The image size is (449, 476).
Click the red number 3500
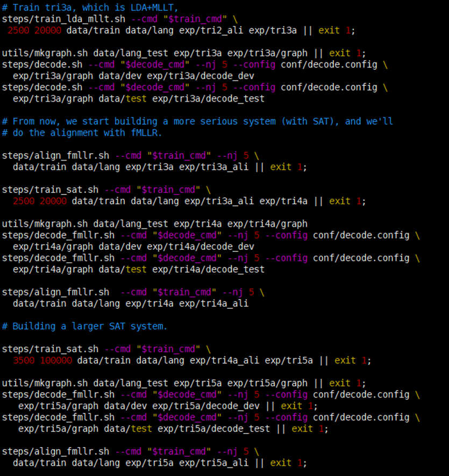click(x=24, y=360)
